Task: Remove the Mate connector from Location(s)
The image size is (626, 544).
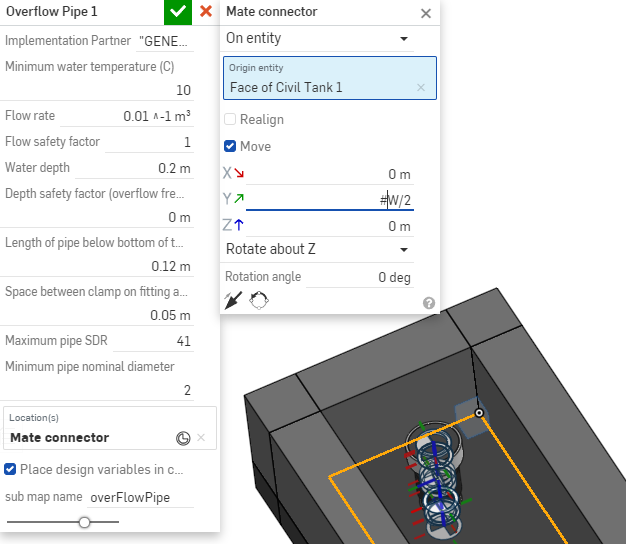Action: click(x=201, y=438)
